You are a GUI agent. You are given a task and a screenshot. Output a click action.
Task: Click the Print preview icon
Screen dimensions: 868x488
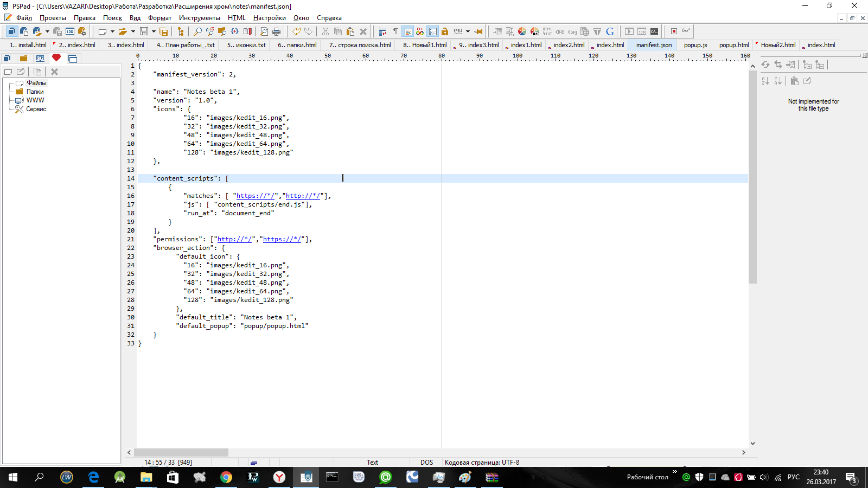[264, 31]
